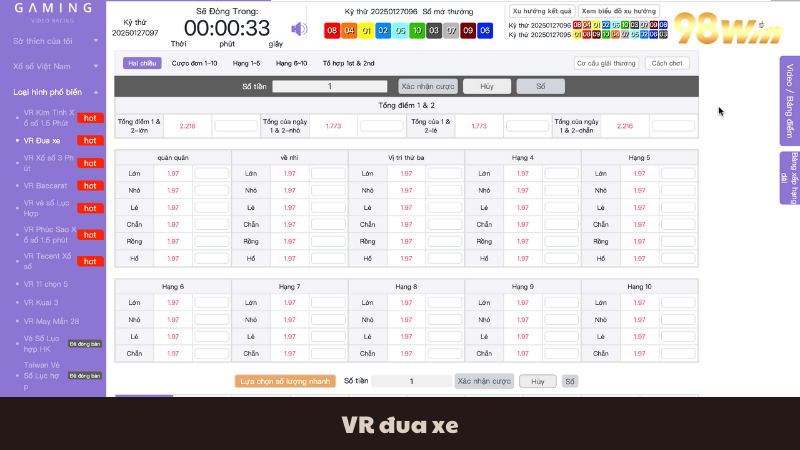The height and width of the screenshot is (450, 800).
Task: Collapse the Loại hình phổ biến section
Action: (x=52, y=91)
